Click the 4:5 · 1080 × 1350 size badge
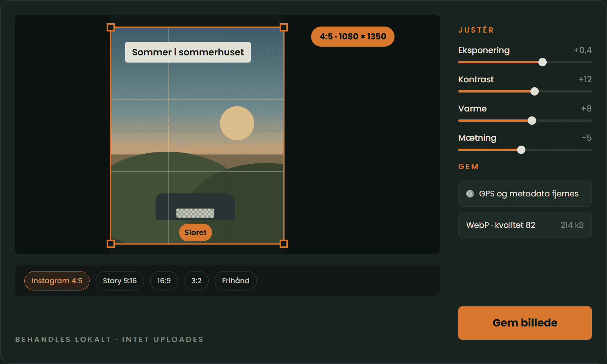Image resolution: width=607 pixels, height=364 pixels. pos(353,36)
